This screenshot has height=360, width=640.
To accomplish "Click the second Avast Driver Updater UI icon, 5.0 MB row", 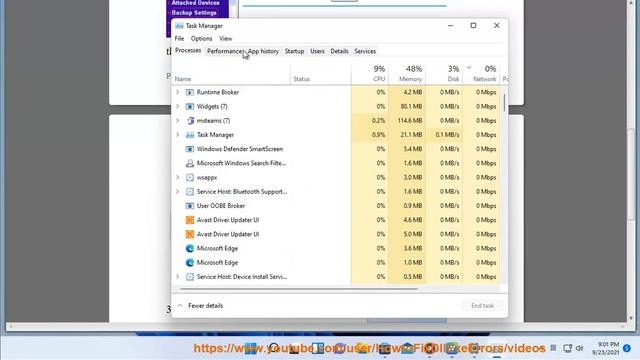I will click(190, 234).
